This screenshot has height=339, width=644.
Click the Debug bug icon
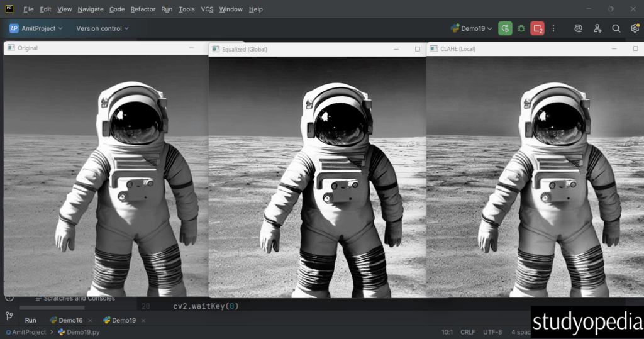click(x=521, y=28)
